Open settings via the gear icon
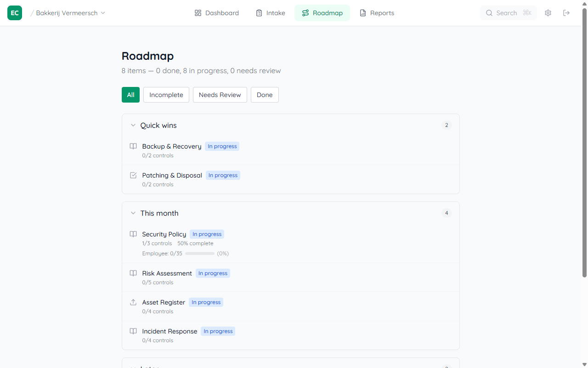Screen dimensions: 588x368 tap(548, 13)
